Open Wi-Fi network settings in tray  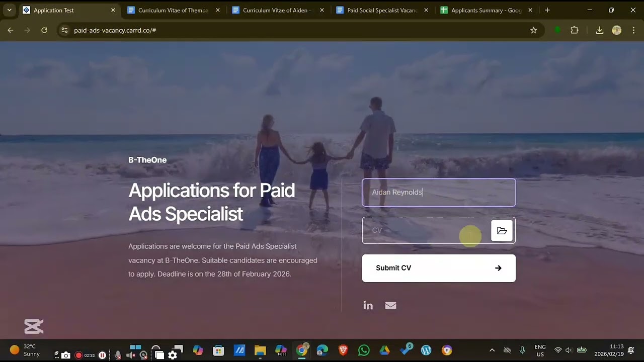tap(558, 350)
